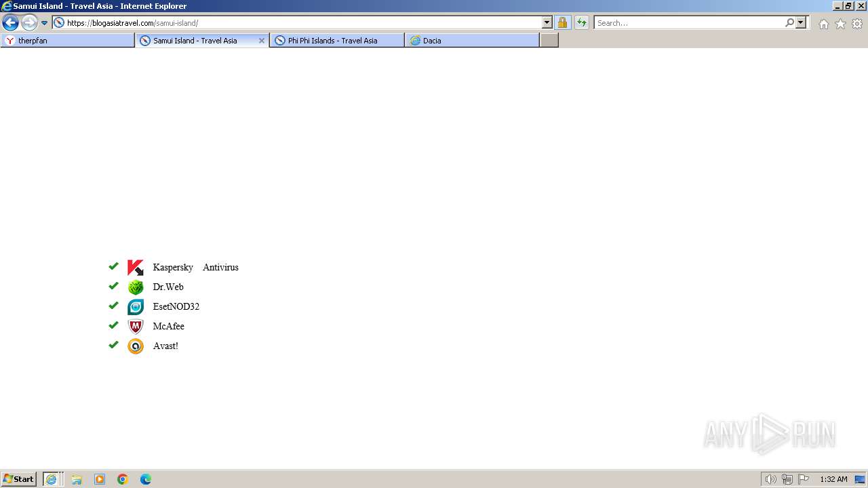868x488 pixels.
Task: Switch to Phi Phi Islands - Travel Asia tab
Action: [337, 41]
